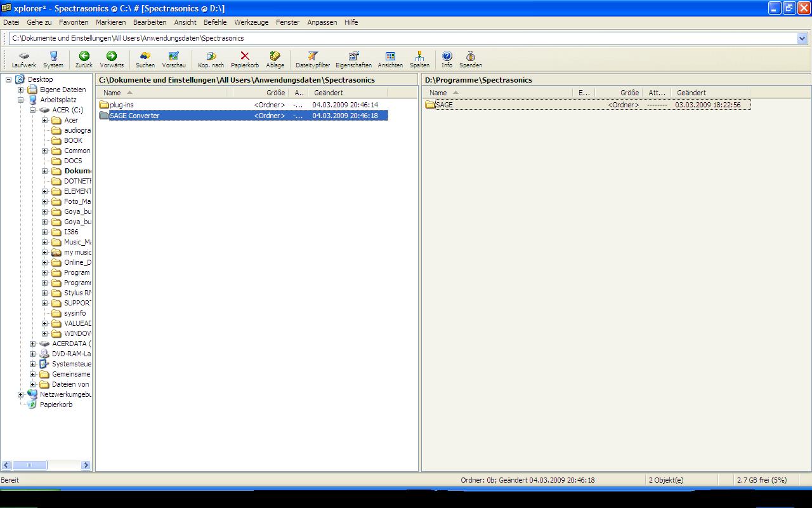The height and width of the screenshot is (508, 812).
Task: Collapse the Desktop tree node
Action: click(x=8, y=79)
